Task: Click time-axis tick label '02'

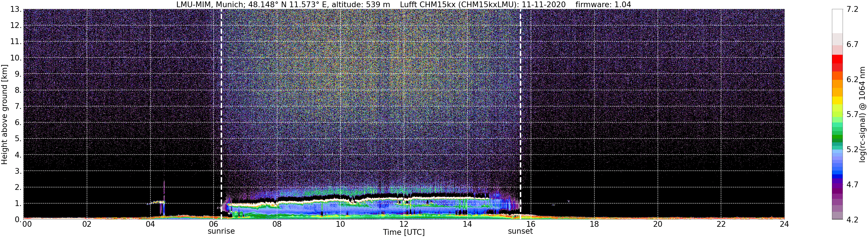Action: pos(87,224)
